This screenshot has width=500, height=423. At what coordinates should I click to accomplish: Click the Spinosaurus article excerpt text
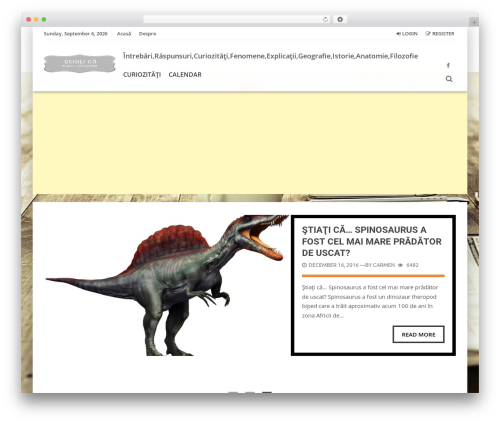click(x=370, y=301)
